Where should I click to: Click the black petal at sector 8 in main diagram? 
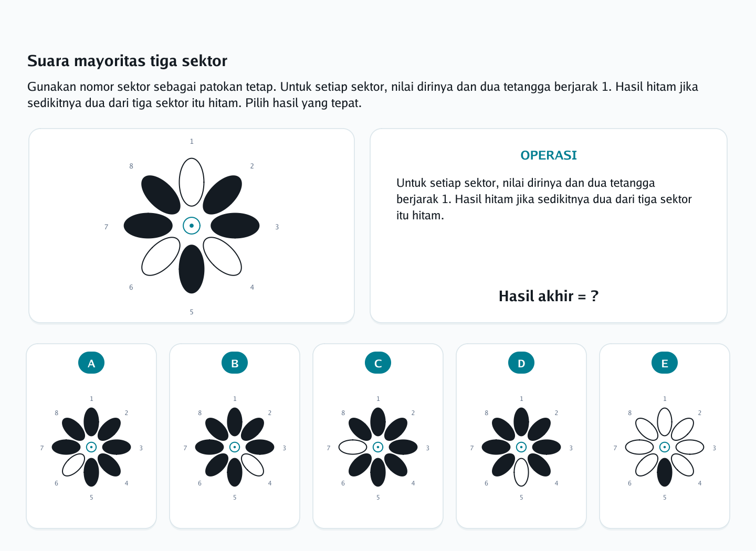[x=161, y=195]
